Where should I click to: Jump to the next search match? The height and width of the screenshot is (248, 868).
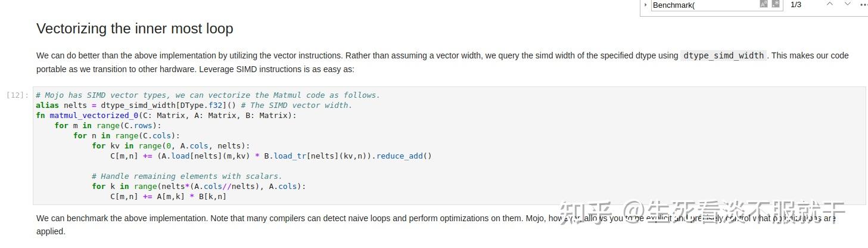click(847, 4)
